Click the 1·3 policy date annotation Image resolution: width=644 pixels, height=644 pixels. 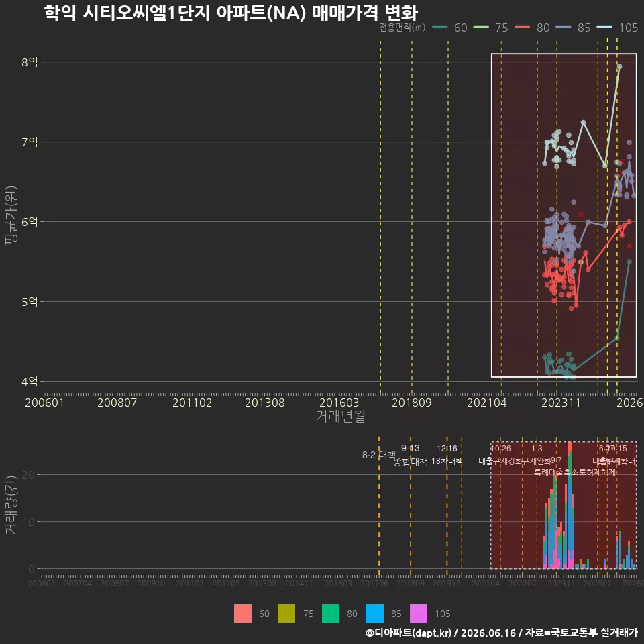pos(537,449)
